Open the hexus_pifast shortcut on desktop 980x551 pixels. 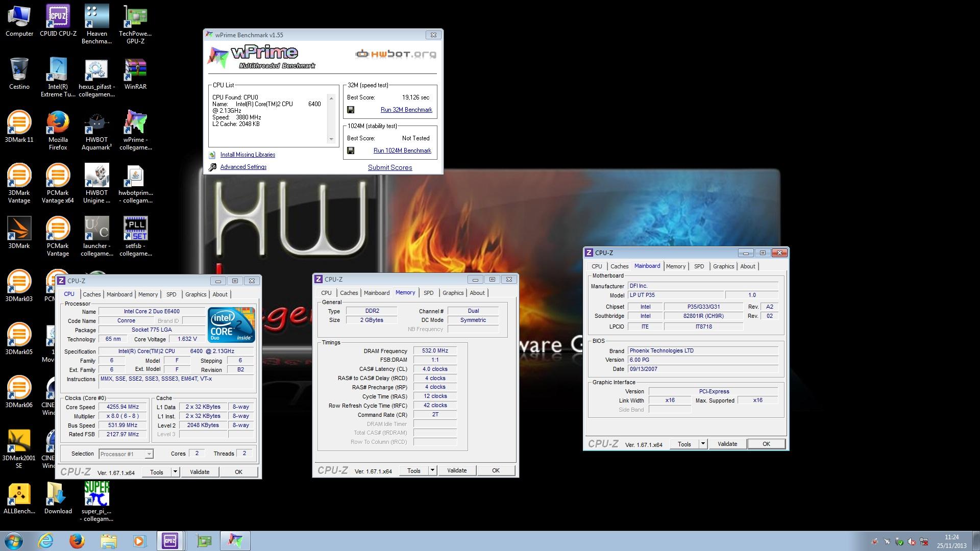pyautogui.click(x=97, y=78)
